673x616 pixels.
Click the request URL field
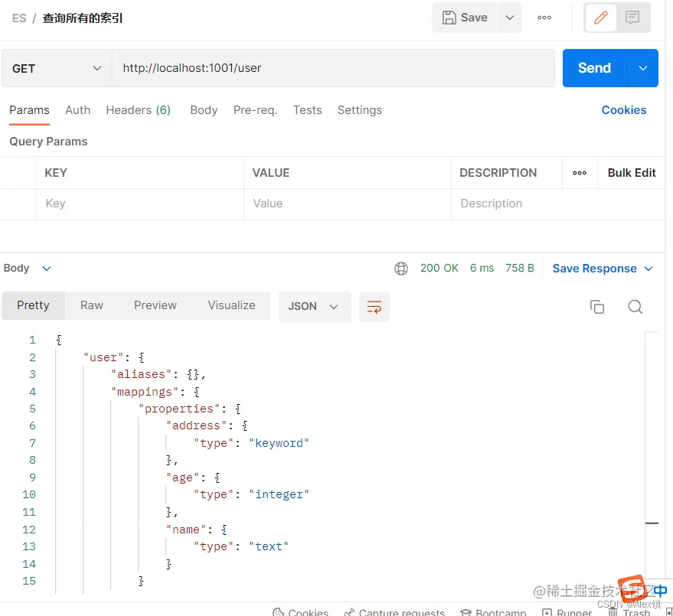(x=333, y=68)
